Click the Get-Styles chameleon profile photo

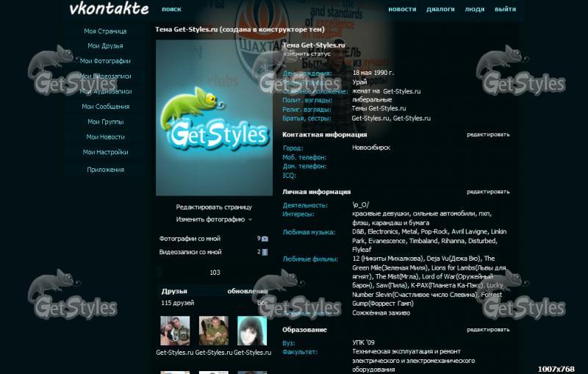coord(214,118)
